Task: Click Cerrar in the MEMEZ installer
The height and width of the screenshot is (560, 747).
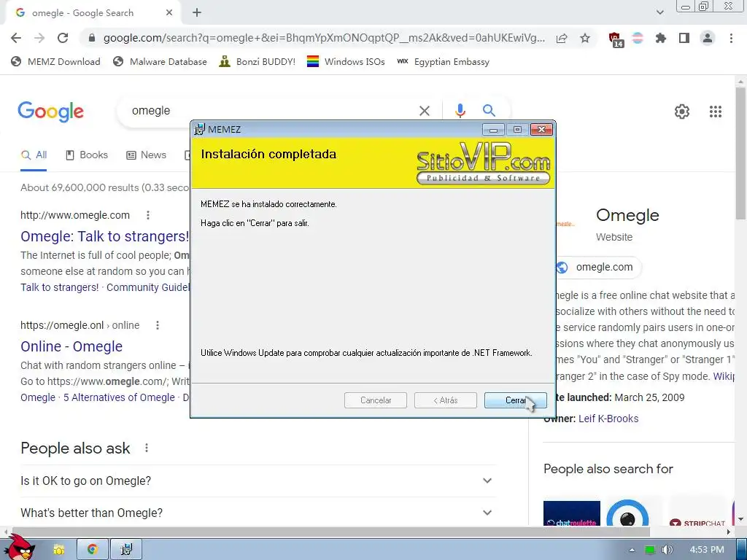Action: pos(516,400)
